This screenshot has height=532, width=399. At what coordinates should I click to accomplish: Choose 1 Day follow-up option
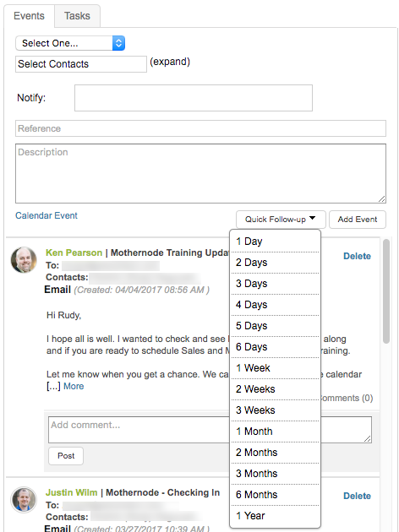coord(275,242)
